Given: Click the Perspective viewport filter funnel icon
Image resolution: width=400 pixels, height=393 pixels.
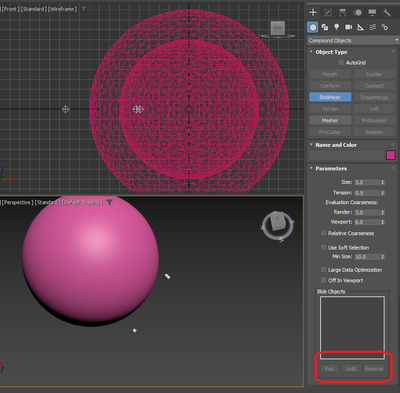Looking at the screenshot, I should pos(109,202).
